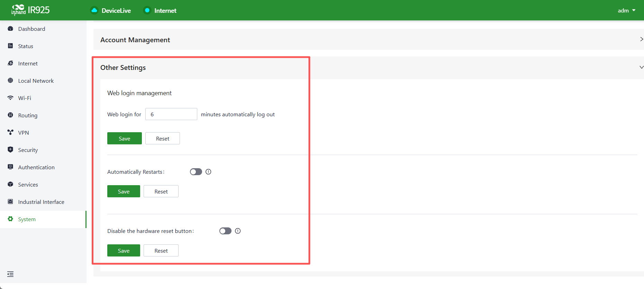Click the Industrial Interface icon

tap(10, 202)
